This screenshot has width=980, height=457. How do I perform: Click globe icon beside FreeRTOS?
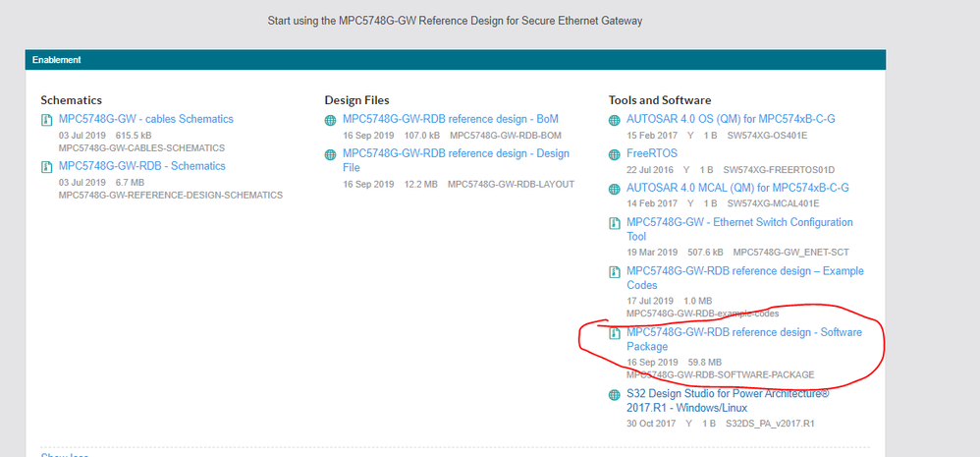615,154
